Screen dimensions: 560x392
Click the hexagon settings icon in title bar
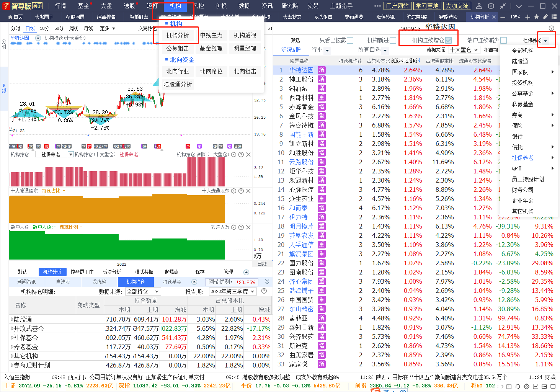point(491,6)
